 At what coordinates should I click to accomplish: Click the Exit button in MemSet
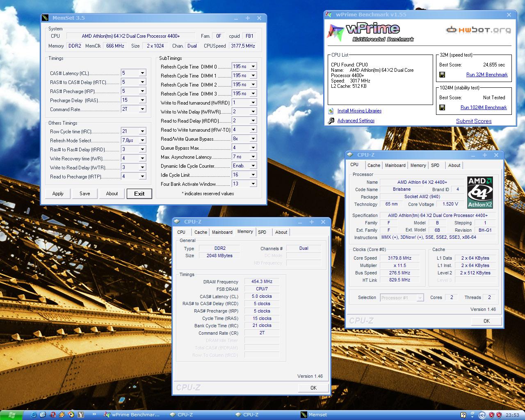tap(139, 194)
